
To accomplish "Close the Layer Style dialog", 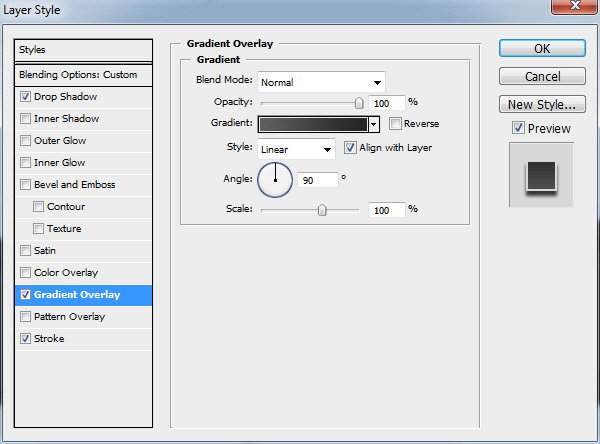I will (x=575, y=6).
